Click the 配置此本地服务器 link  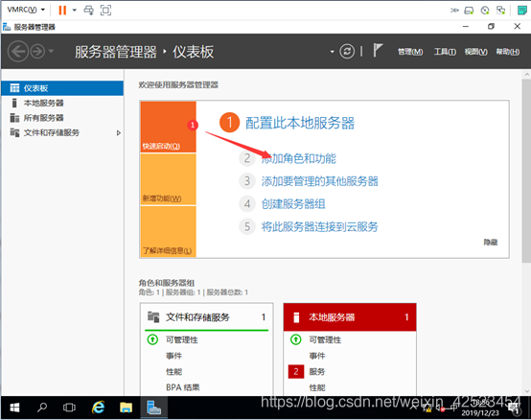300,123
